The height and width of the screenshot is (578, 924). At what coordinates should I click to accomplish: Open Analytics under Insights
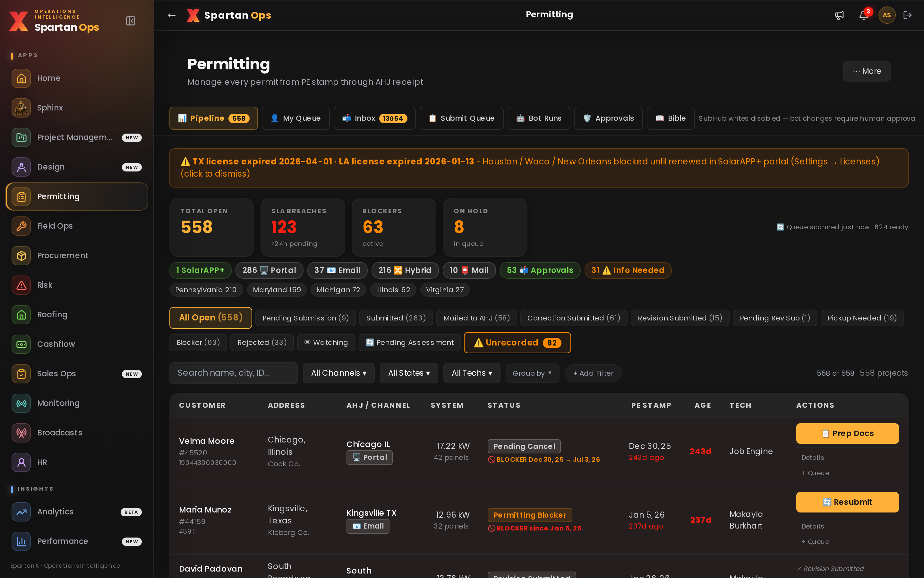[x=77, y=512]
